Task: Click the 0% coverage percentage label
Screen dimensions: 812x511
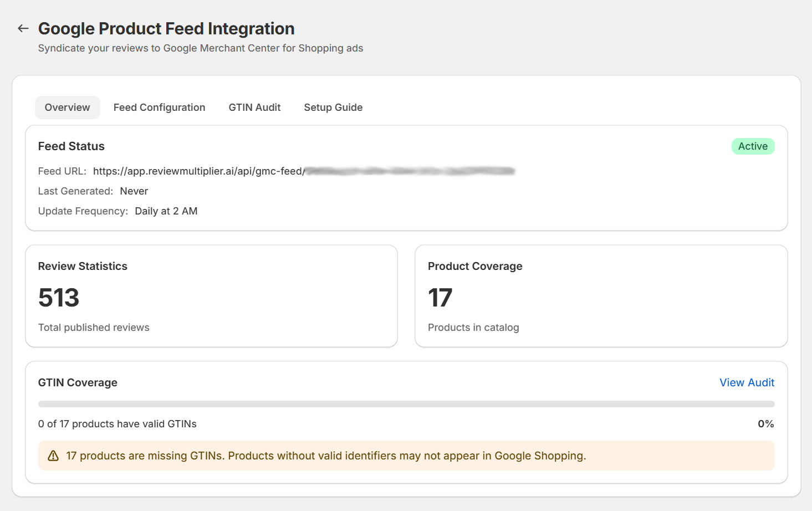Action: click(x=765, y=423)
